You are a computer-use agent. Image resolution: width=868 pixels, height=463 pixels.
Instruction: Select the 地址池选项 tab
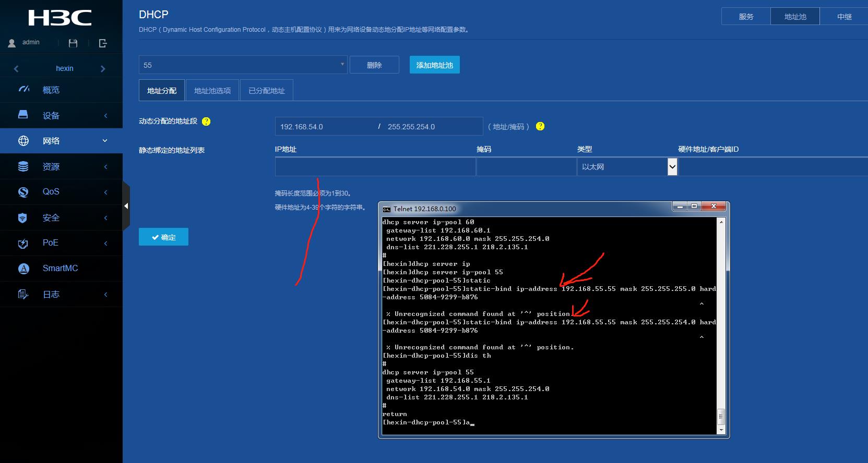pos(212,90)
